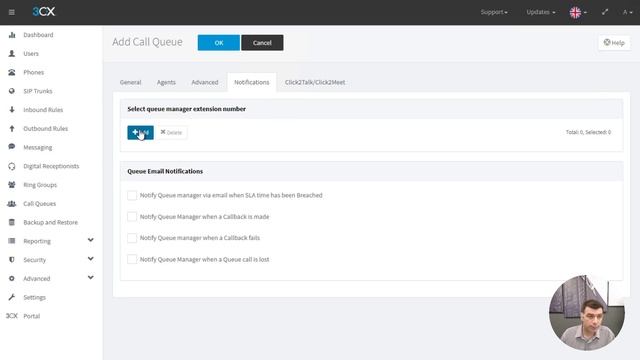Switch to the Advanced tab
Screen dimensions: 640x360
tap(204, 82)
